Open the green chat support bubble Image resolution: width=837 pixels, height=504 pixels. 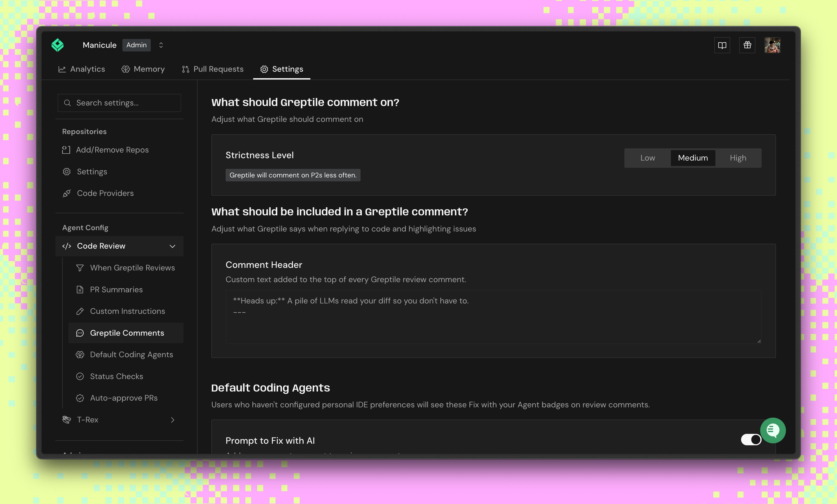(x=773, y=430)
